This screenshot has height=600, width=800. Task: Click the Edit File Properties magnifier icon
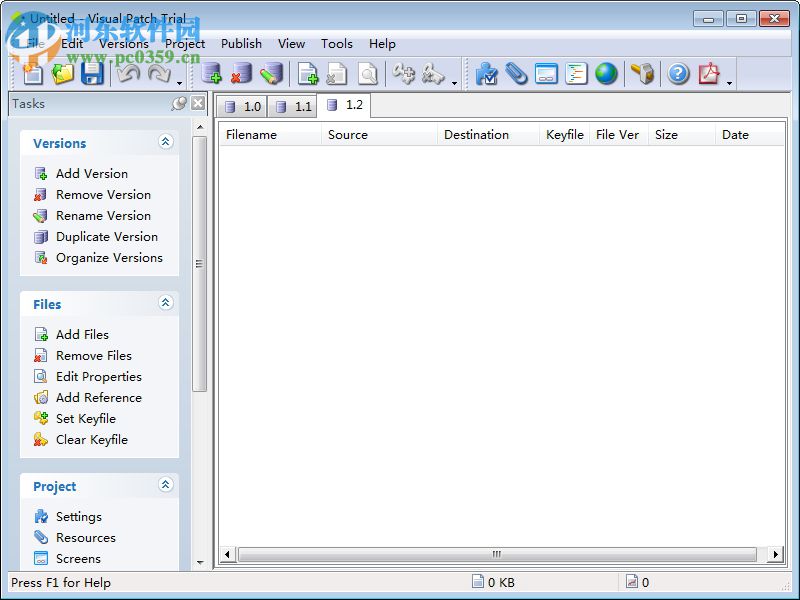(367, 74)
